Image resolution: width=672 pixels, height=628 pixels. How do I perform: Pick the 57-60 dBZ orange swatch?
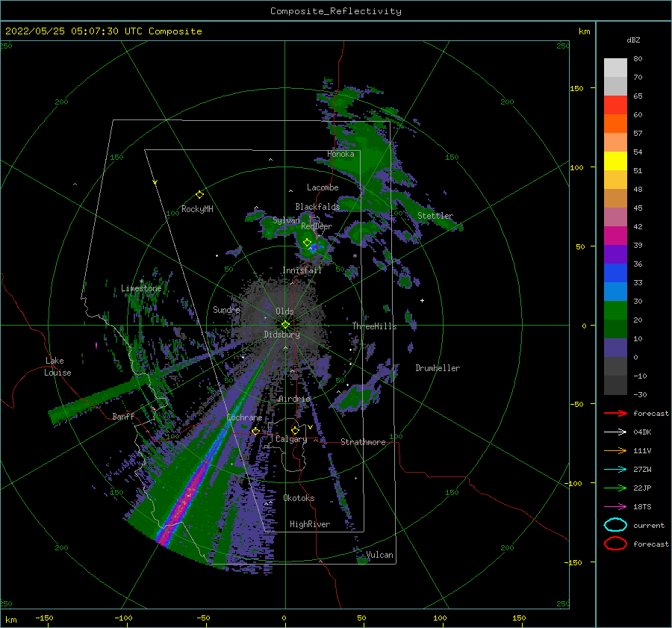[x=615, y=123]
